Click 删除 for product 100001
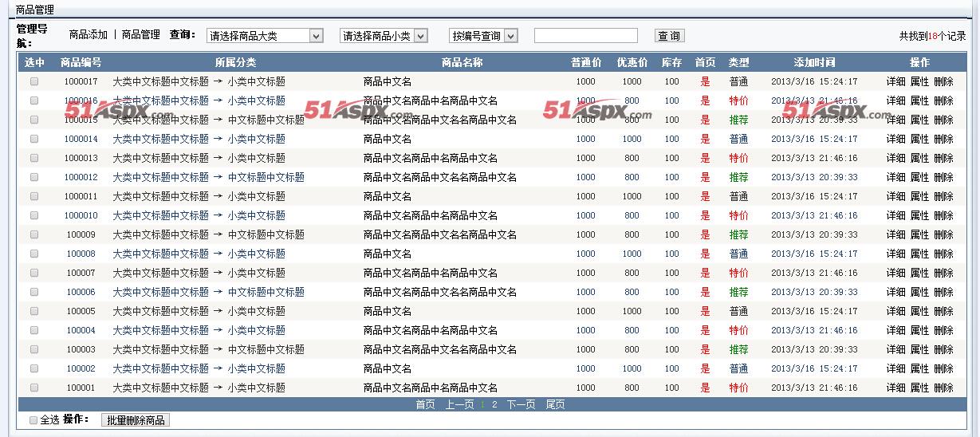980x437 pixels. 943,388
